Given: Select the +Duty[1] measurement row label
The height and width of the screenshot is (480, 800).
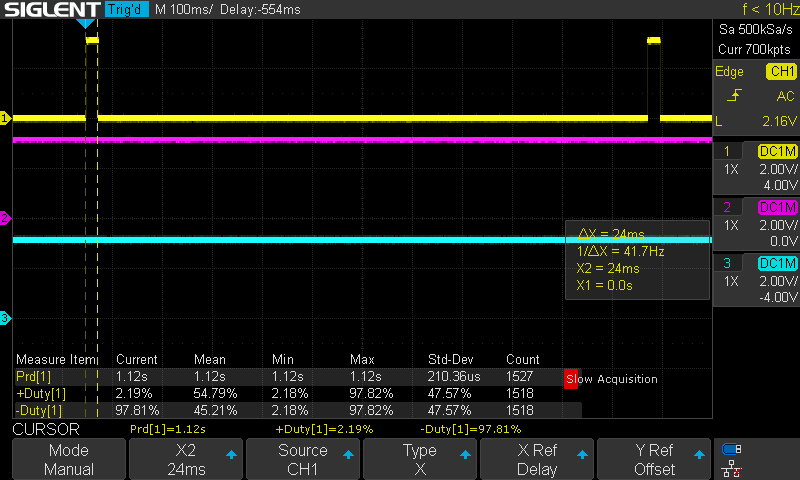Looking at the screenshot, I should coord(41,393).
